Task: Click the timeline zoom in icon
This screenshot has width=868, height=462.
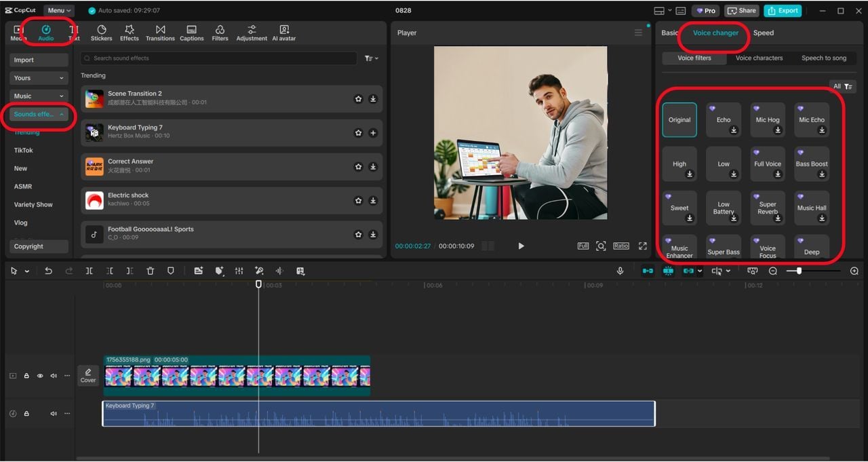Action: [854, 271]
